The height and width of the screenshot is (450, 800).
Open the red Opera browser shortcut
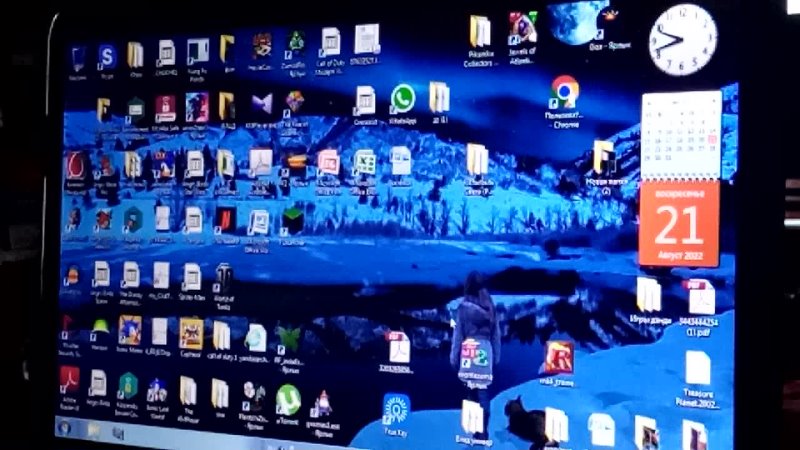(x=76, y=166)
